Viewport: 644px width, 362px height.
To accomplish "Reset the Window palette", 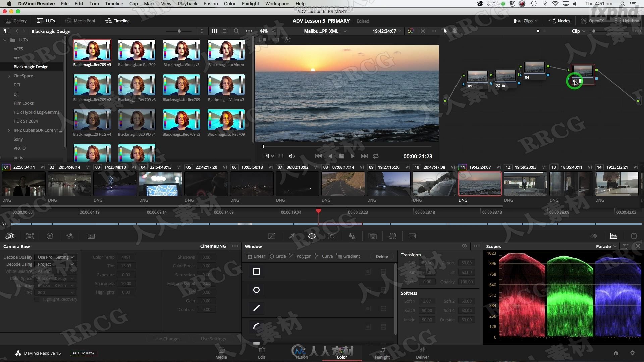I will [x=464, y=246].
